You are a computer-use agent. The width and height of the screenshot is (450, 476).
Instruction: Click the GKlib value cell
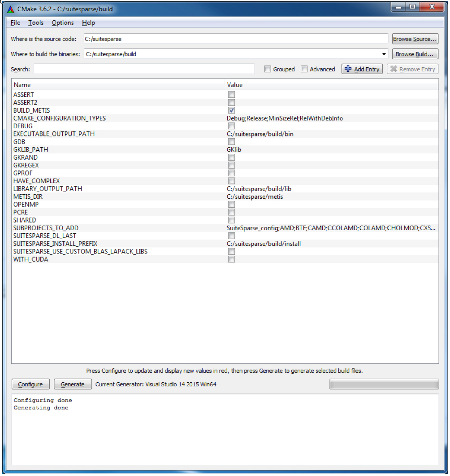(x=234, y=150)
